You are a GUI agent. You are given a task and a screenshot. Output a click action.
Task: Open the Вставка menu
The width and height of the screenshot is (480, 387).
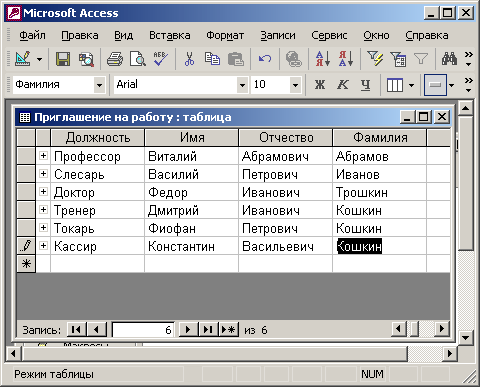pyautogui.click(x=170, y=35)
